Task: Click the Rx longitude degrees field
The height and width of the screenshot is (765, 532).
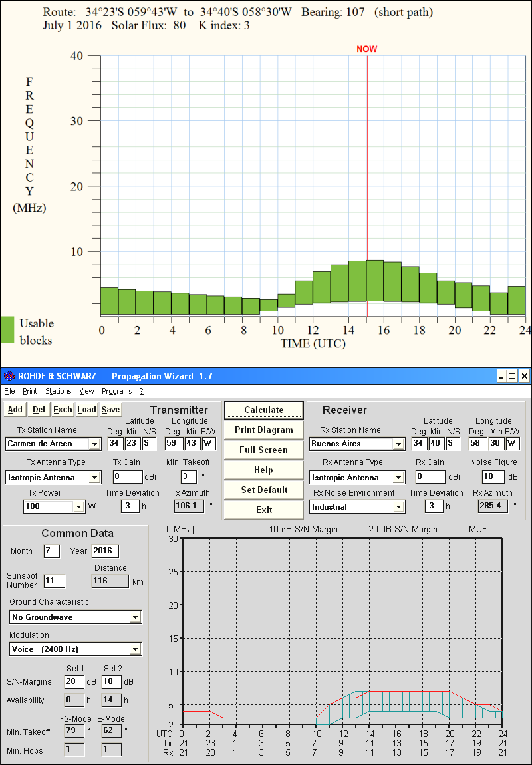Action: coord(478,444)
